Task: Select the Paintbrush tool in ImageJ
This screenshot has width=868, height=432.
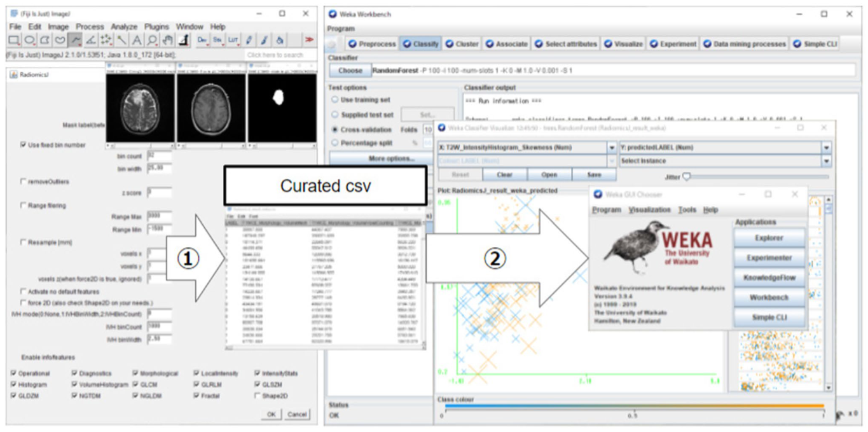Action: coord(264,40)
